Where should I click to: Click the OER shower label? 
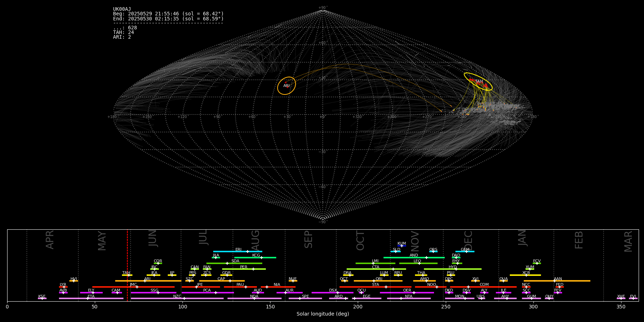click(407, 291)
